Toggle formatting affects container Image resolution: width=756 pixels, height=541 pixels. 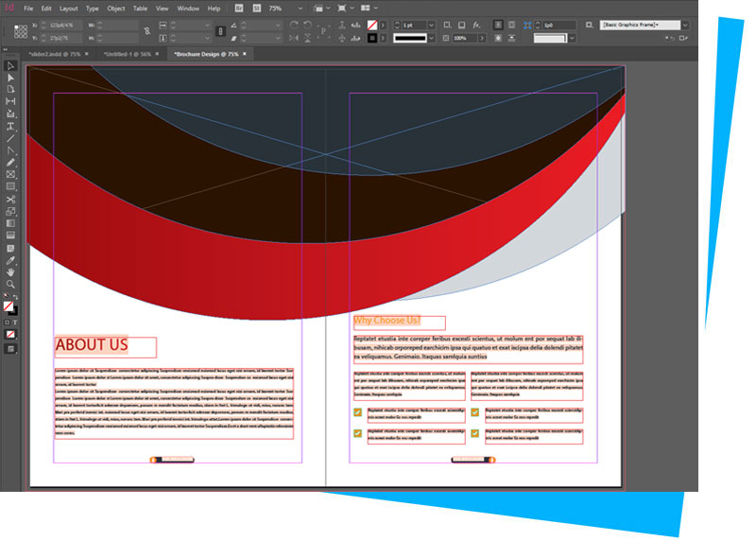pyautogui.click(x=7, y=322)
